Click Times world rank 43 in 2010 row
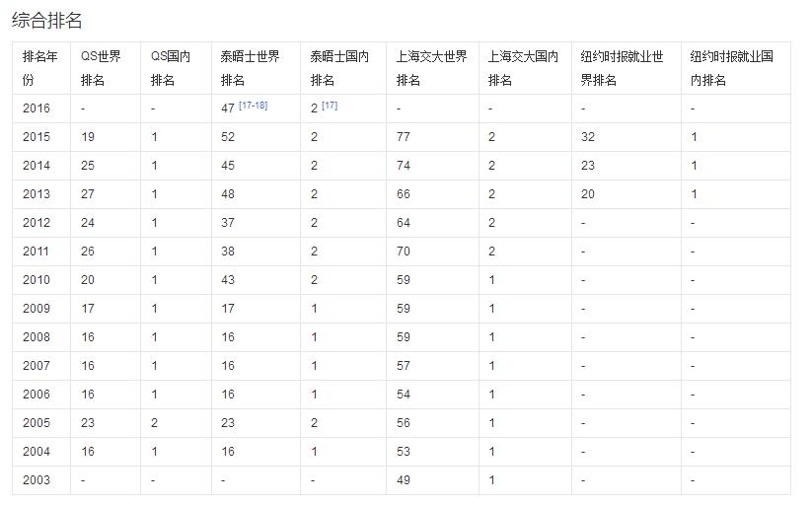This screenshot has width=812, height=505. click(x=228, y=280)
